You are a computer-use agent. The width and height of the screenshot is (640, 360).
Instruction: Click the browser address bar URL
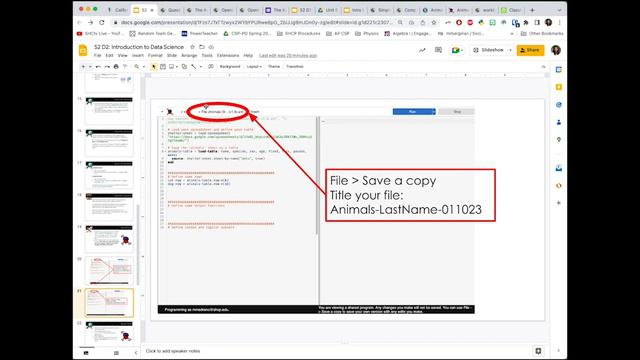256,22
